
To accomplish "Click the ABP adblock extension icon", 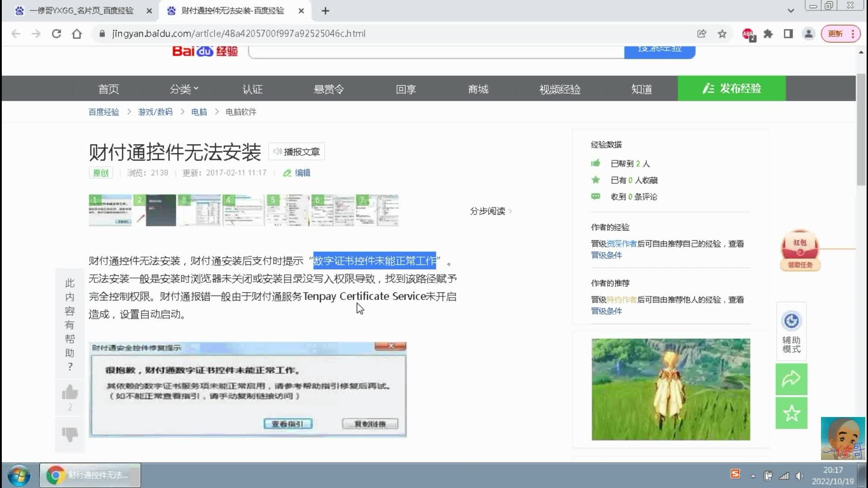I will click(x=747, y=33).
